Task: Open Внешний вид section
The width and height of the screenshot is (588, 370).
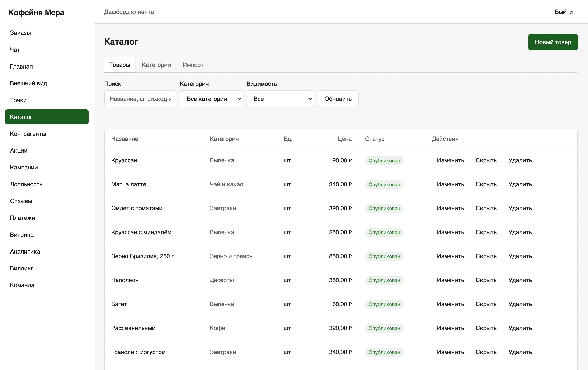Action: (x=47, y=83)
